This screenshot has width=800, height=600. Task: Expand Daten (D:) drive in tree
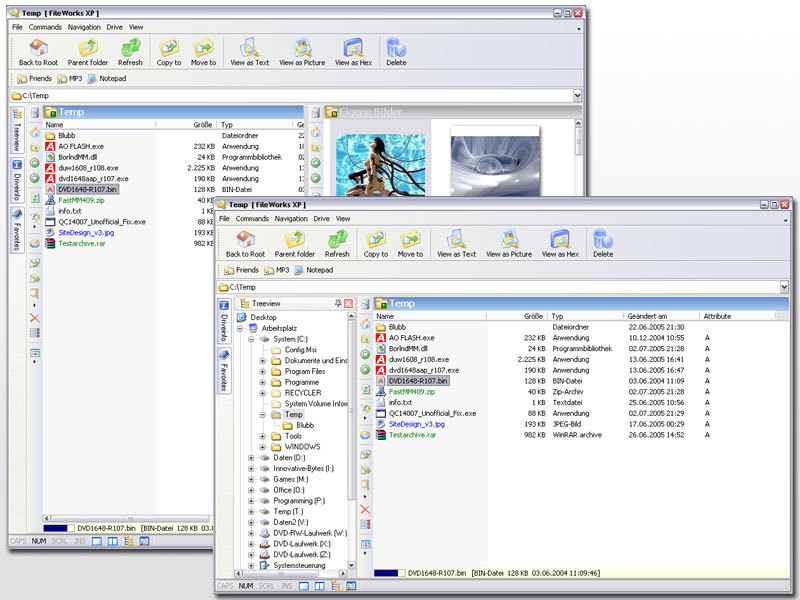coord(251,458)
